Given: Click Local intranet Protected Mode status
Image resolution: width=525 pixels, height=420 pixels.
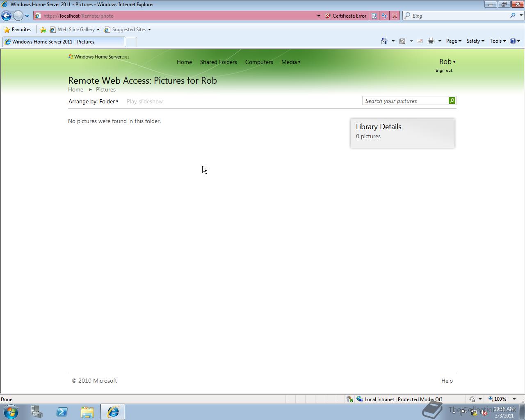Looking at the screenshot, I should [399, 399].
